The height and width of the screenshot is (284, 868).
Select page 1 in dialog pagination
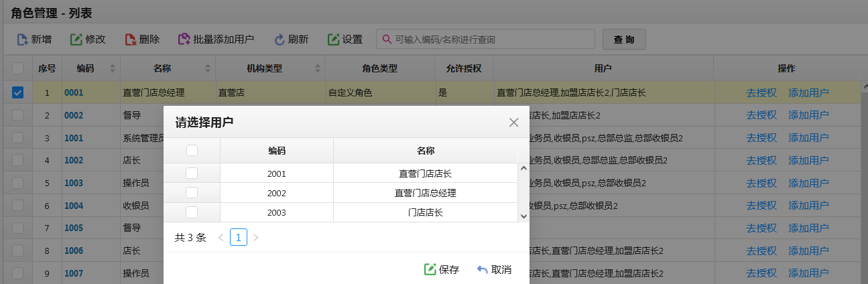[238, 237]
